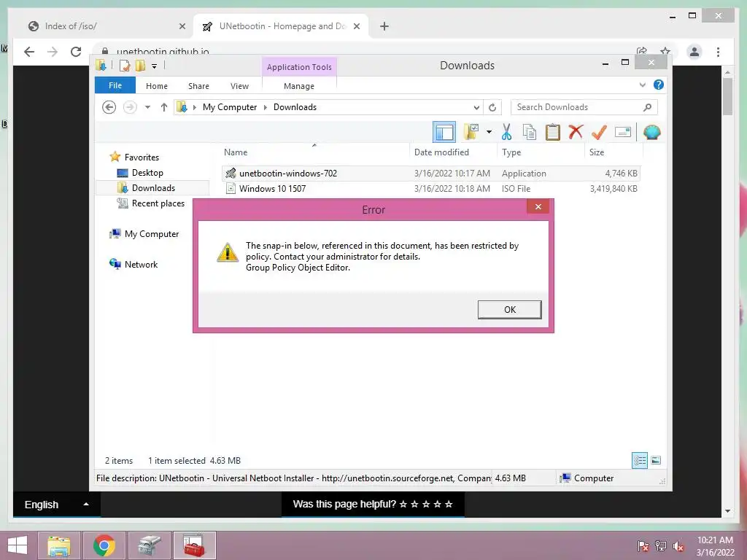The image size is (747, 560).
Task: Click the blue shell globe icon
Action: click(651, 132)
